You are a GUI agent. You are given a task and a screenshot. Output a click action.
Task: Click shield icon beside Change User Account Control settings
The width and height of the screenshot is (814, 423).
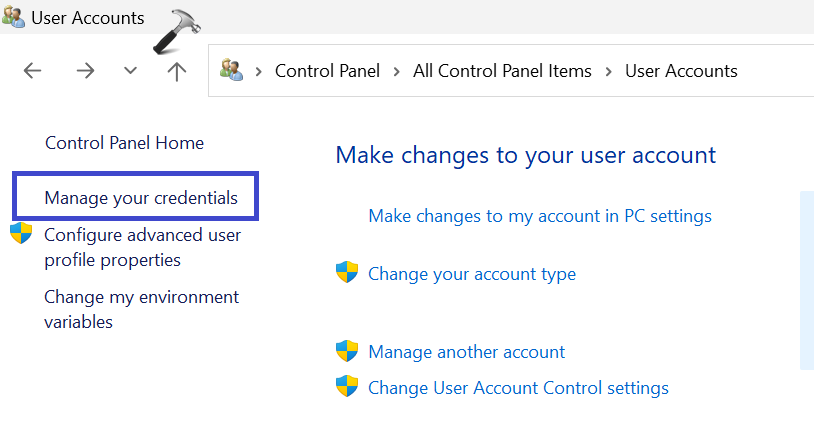(x=347, y=387)
